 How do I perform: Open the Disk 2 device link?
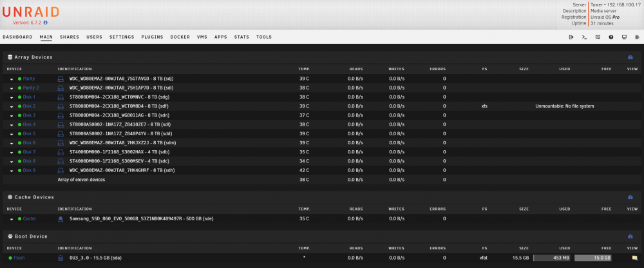point(29,106)
